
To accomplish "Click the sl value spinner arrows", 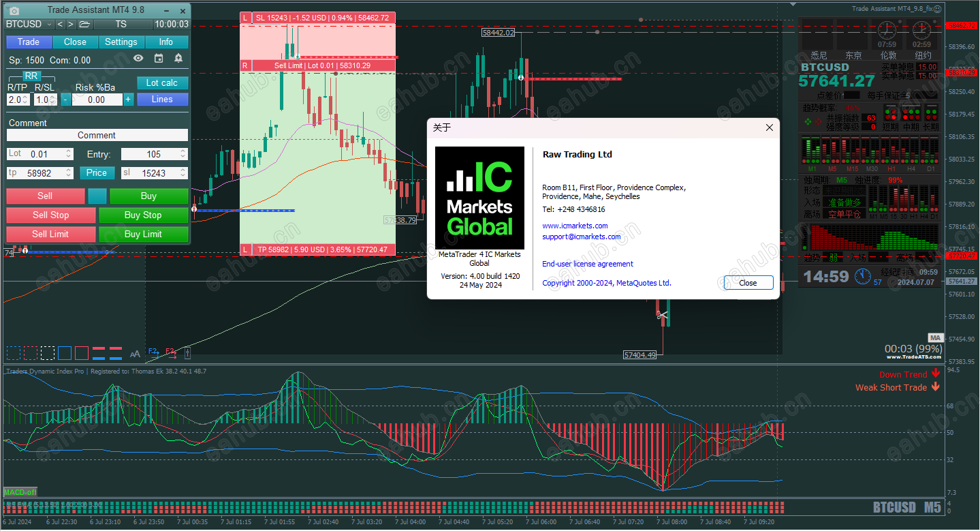I will tap(183, 173).
